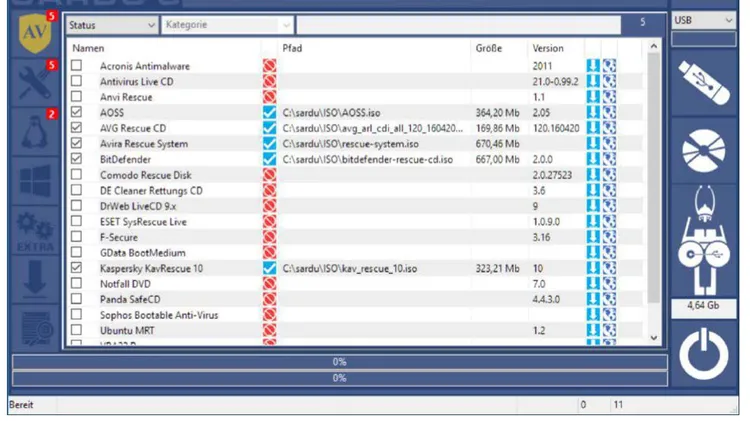Check the F-Secure checkbox
The height and width of the screenshot is (421, 750).
pos(77,236)
